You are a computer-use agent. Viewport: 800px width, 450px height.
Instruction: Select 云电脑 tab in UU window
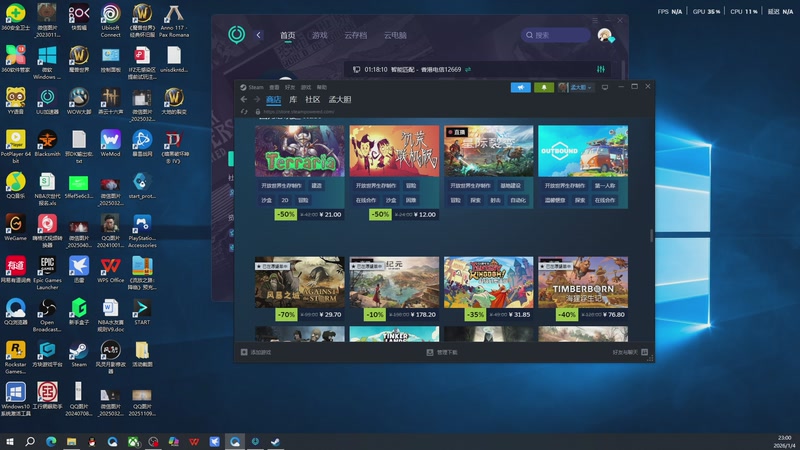(x=395, y=35)
